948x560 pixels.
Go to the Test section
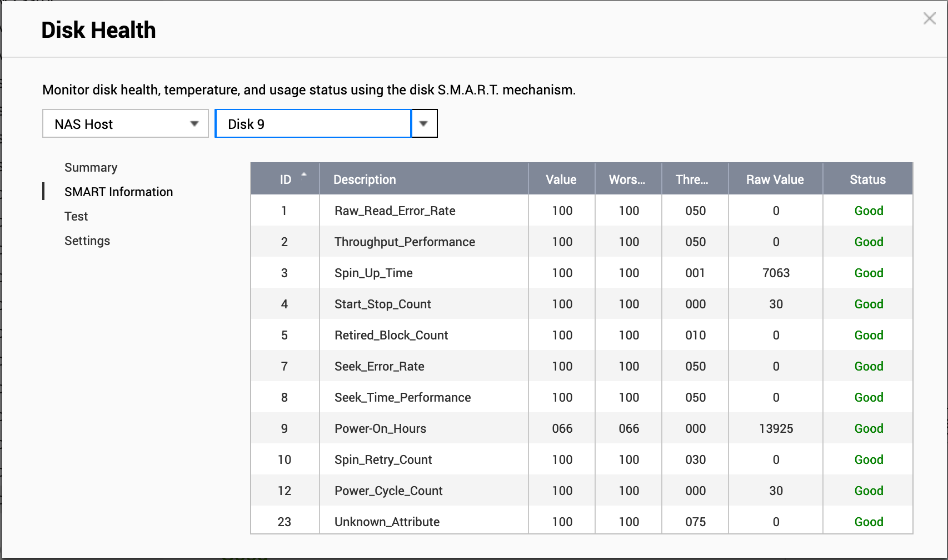(76, 216)
